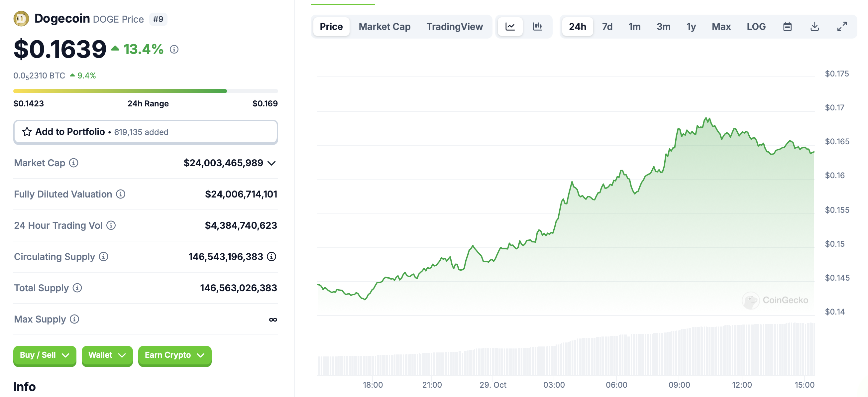Select Max time range
868x397 pixels.
point(721,26)
